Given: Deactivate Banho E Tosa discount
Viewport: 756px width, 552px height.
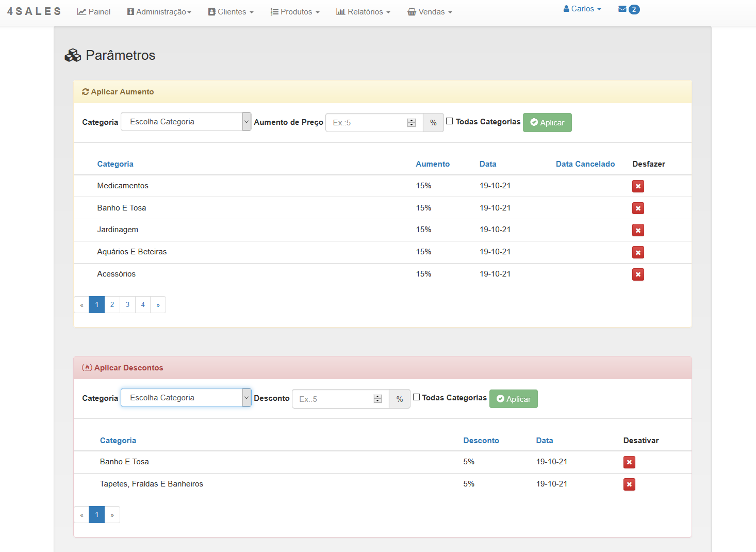Looking at the screenshot, I should pos(629,462).
